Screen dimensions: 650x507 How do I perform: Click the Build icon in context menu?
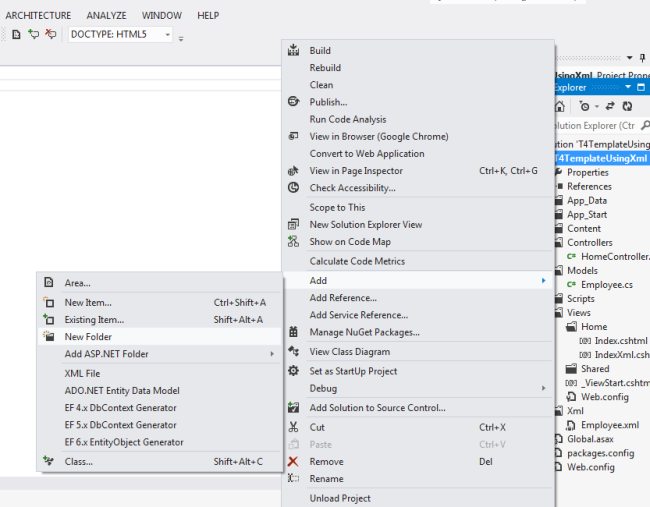pyautogui.click(x=293, y=51)
